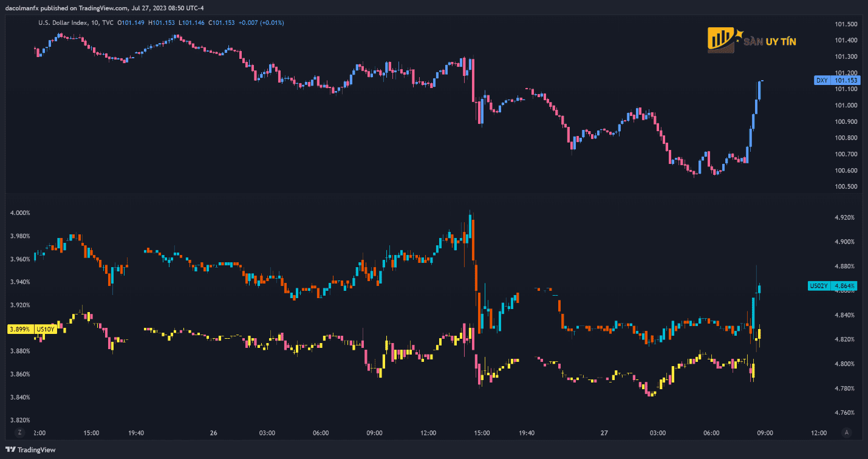868x459 pixels.
Task: Click the 3.820% left axis label
Action: click(x=20, y=420)
